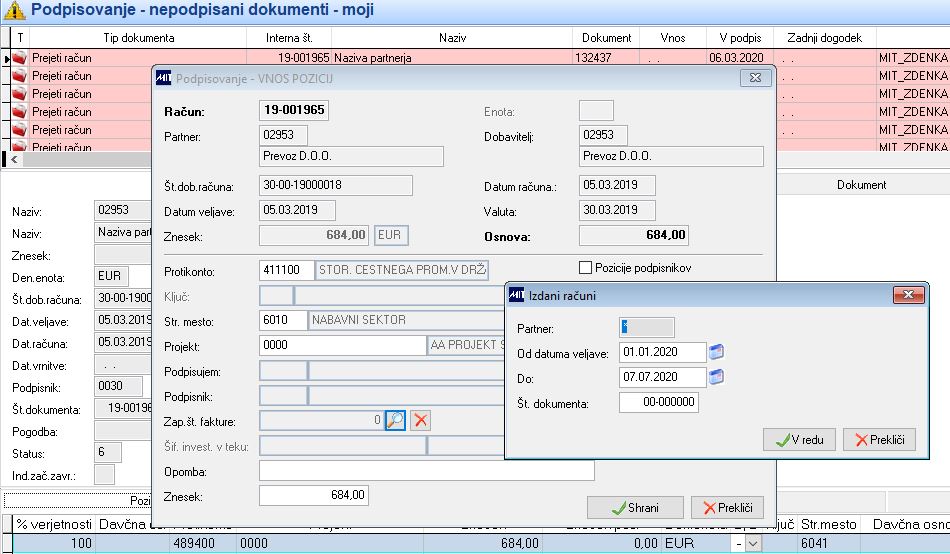
Task: Click the MIT logo in the VNOS POZICIJ dialog
Action: click(x=164, y=78)
